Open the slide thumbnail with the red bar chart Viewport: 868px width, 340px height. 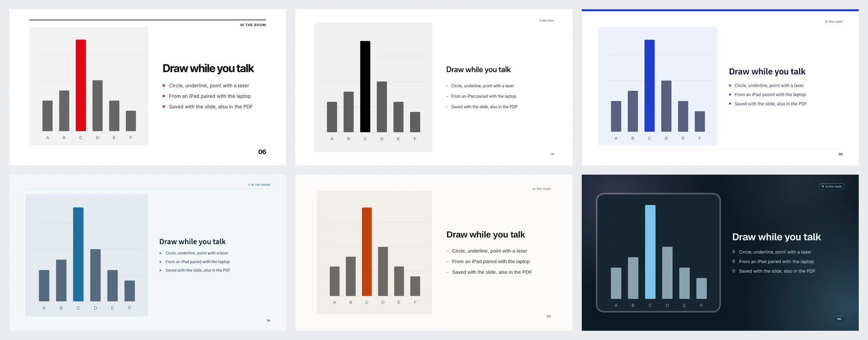[x=148, y=87]
